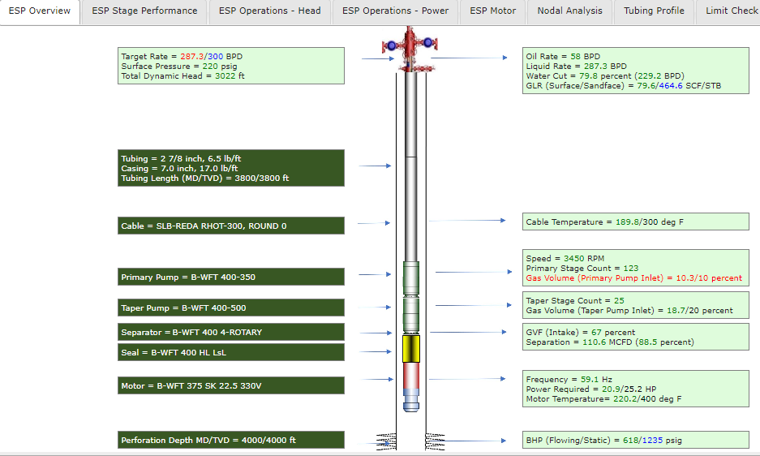Click the red motor section graphic

tap(411, 376)
